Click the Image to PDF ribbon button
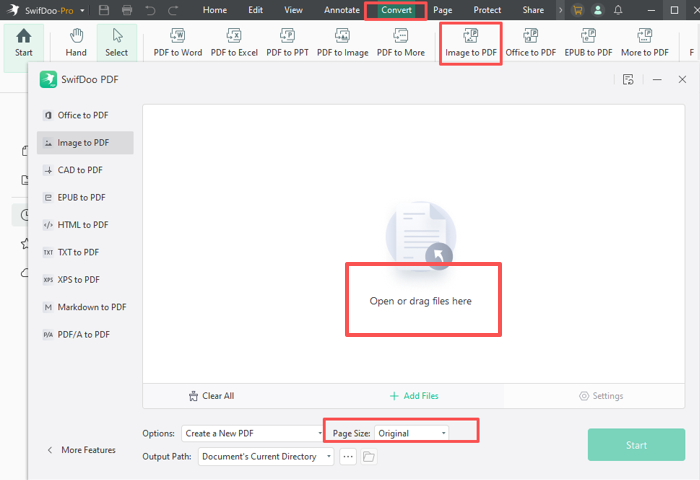The width and height of the screenshot is (700, 480). (470, 42)
